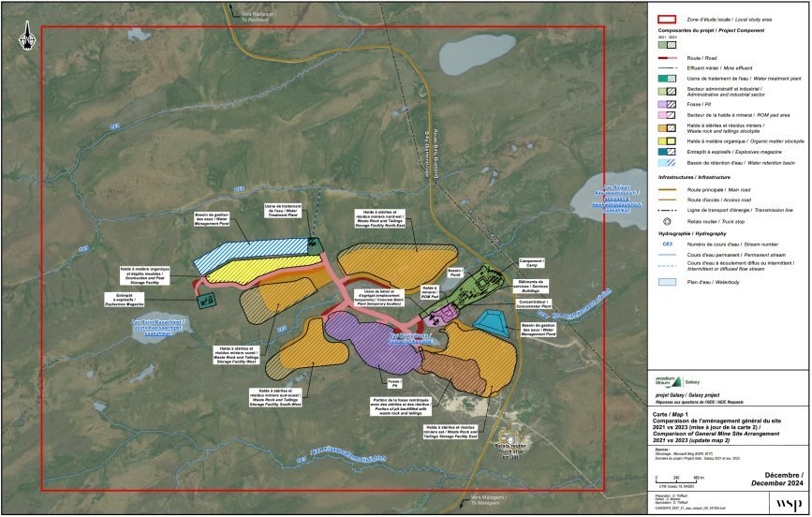This screenshot has width=812, height=517.
Task: Click the 'Vers Matagami / To Matagami' label
Action: (x=487, y=500)
